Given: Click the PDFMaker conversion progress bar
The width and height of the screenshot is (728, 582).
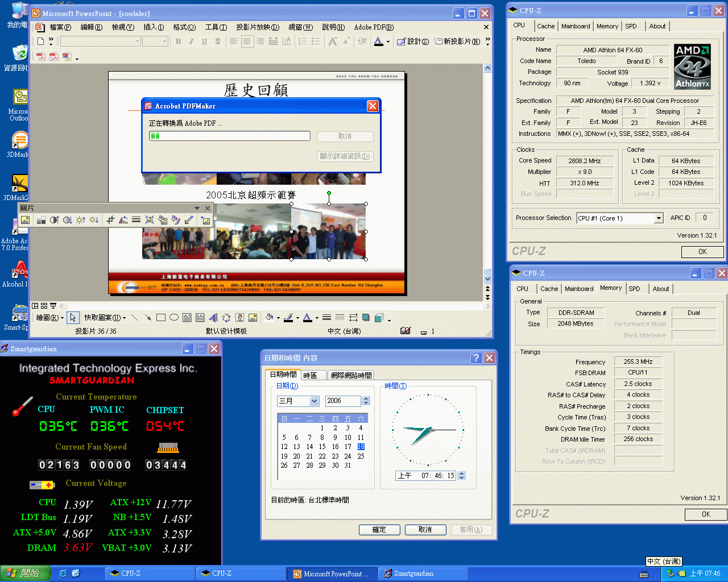Looking at the screenshot, I should pos(230,136).
